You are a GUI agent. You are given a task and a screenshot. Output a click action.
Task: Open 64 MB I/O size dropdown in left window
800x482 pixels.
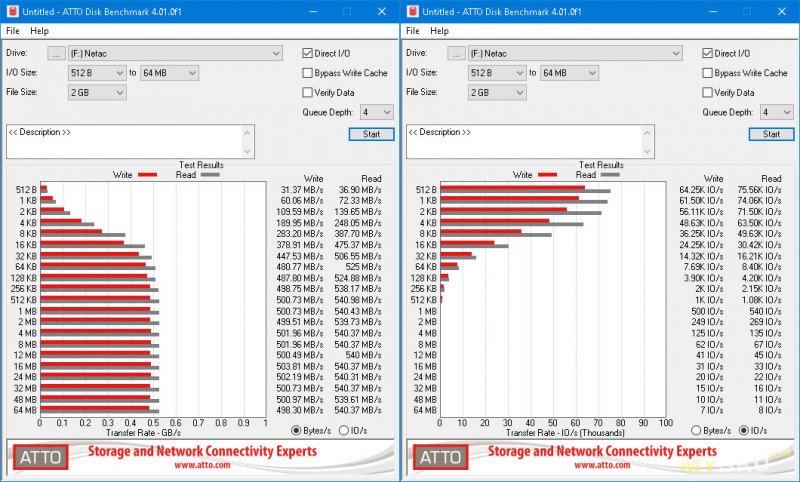169,73
